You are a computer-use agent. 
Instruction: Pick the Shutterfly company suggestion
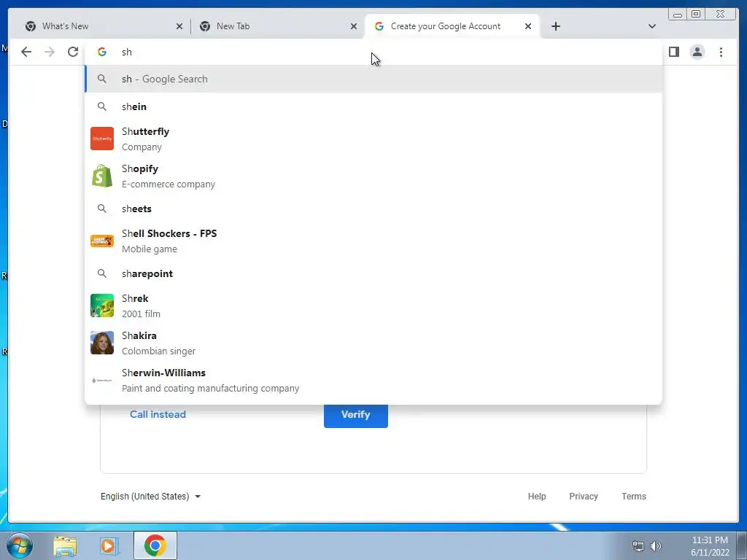point(373,139)
